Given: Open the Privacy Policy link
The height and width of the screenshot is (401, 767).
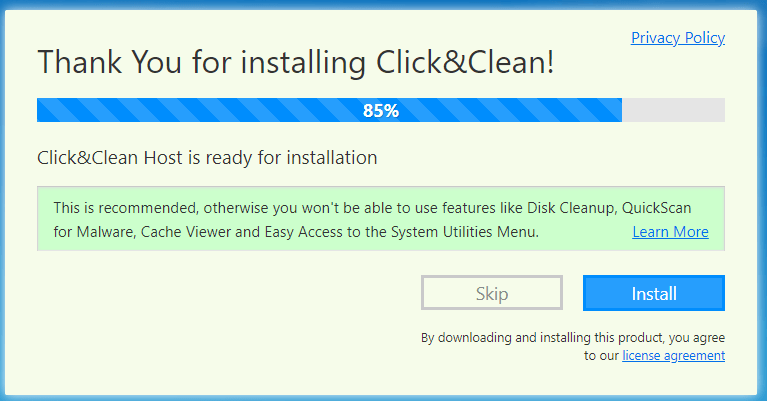Looking at the screenshot, I should tap(677, 38).
